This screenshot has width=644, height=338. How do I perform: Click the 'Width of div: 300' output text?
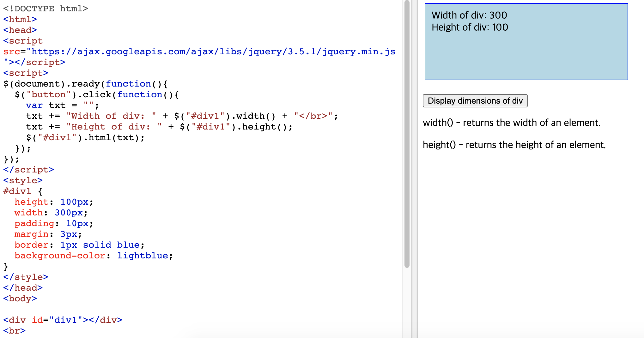point(469,15)
